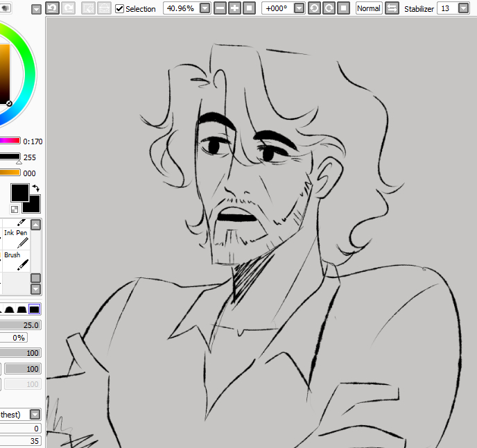The width and height of the screenshot is (477, 448).
Task: Open the zoom percentage dropdown arrow
Action: (x=205, y=8)
